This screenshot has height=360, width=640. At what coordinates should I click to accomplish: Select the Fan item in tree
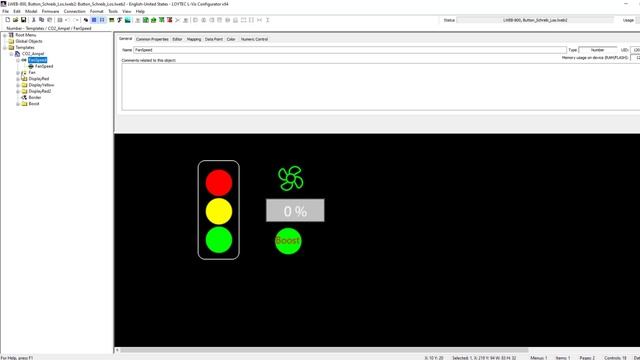click(x=32, y=73)
